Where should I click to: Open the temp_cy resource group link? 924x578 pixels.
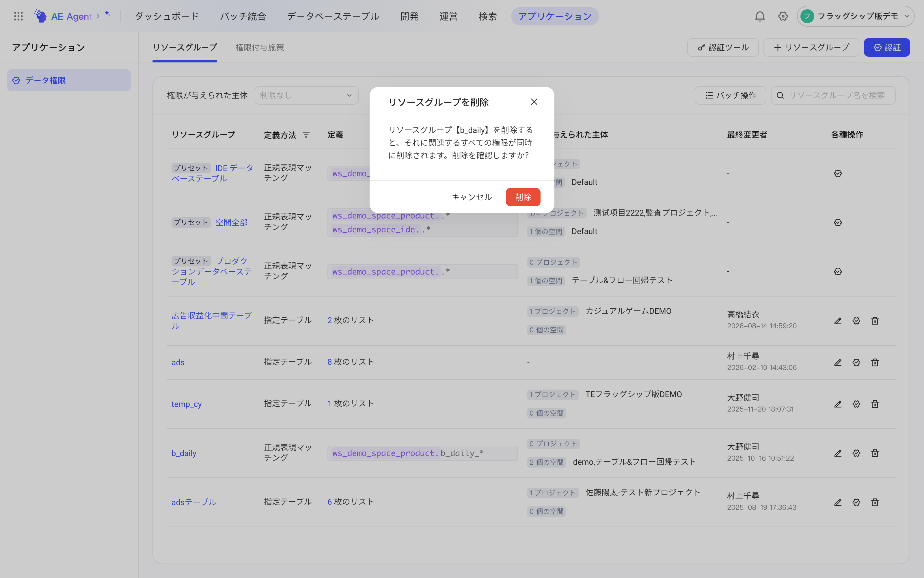(186, 404)
